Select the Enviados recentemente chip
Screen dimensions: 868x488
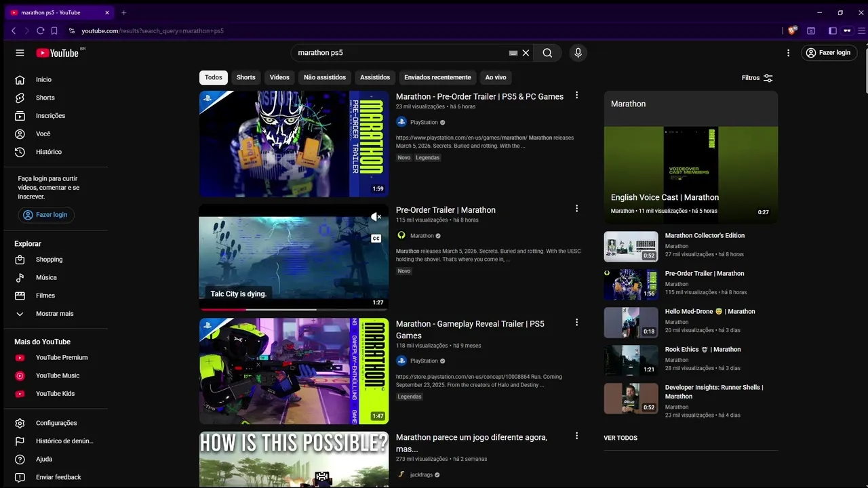[437, 77]
